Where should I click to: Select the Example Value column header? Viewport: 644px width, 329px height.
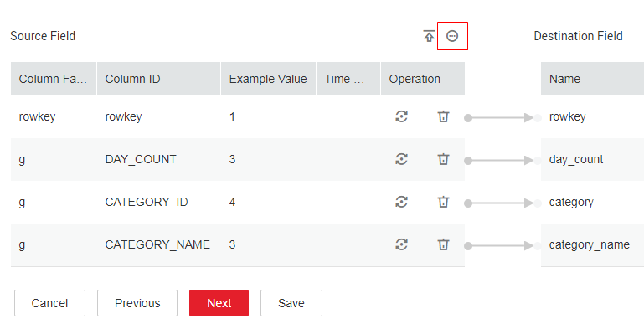coord(268,79)
